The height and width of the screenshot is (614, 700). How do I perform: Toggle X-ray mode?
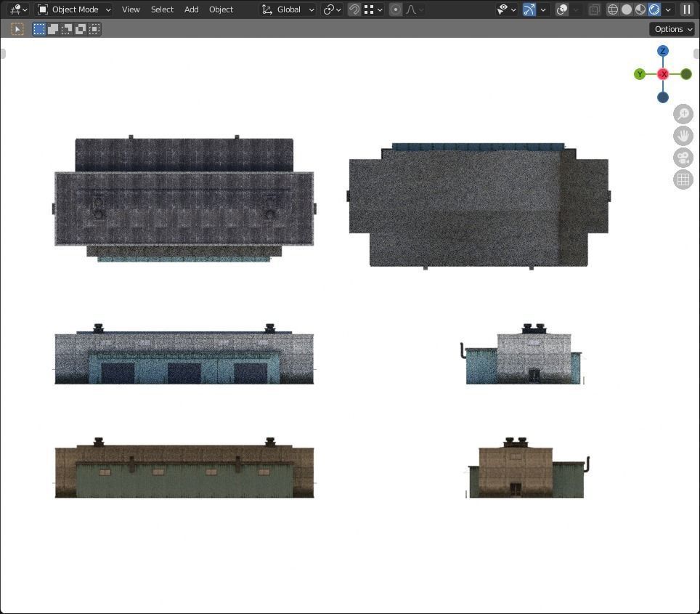point(594,9)
